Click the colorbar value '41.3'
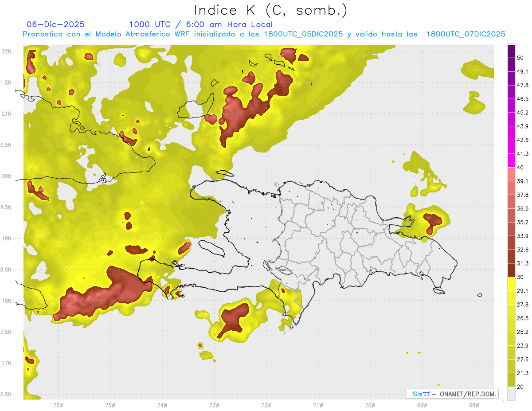 [x=523, y=154]
